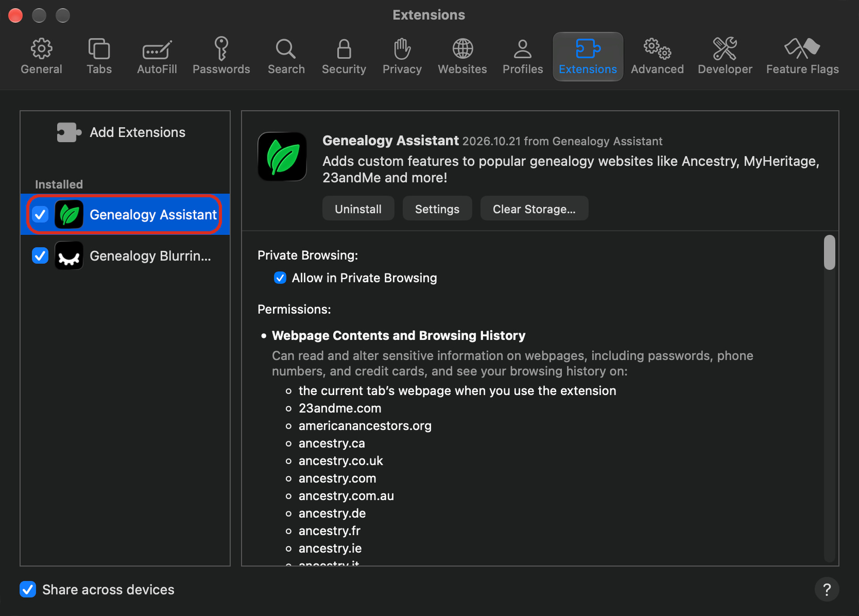Image resolution: width=859 pixels, height=616 pixels.
Task: Open the Passwords key icon pane
Action: 221,56
